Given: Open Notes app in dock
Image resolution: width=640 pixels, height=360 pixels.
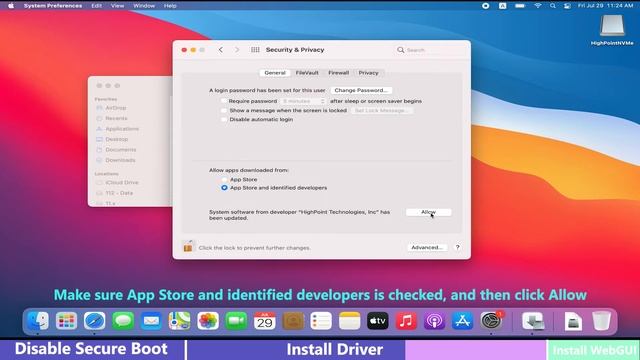Looking at the screenshot, I should click(350, 321).
